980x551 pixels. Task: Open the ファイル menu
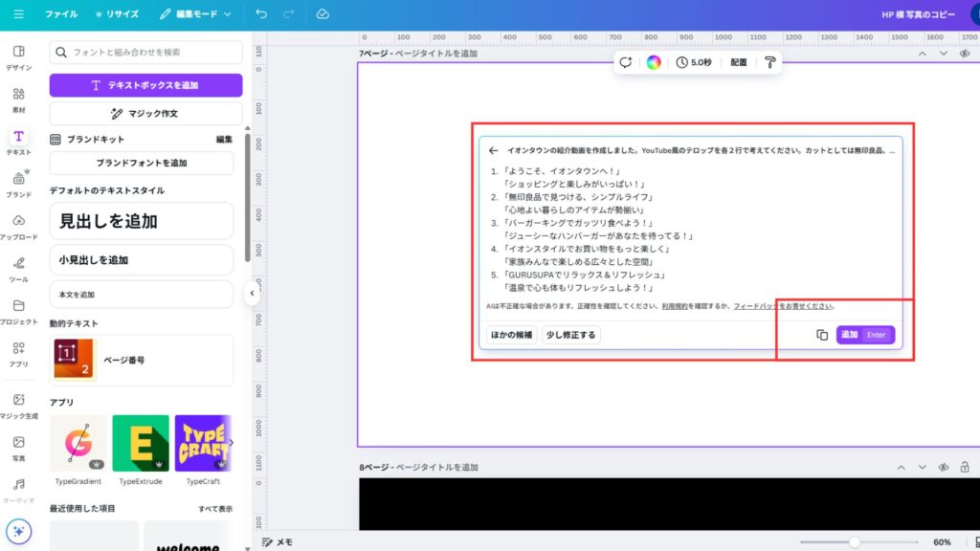point(61,14)
